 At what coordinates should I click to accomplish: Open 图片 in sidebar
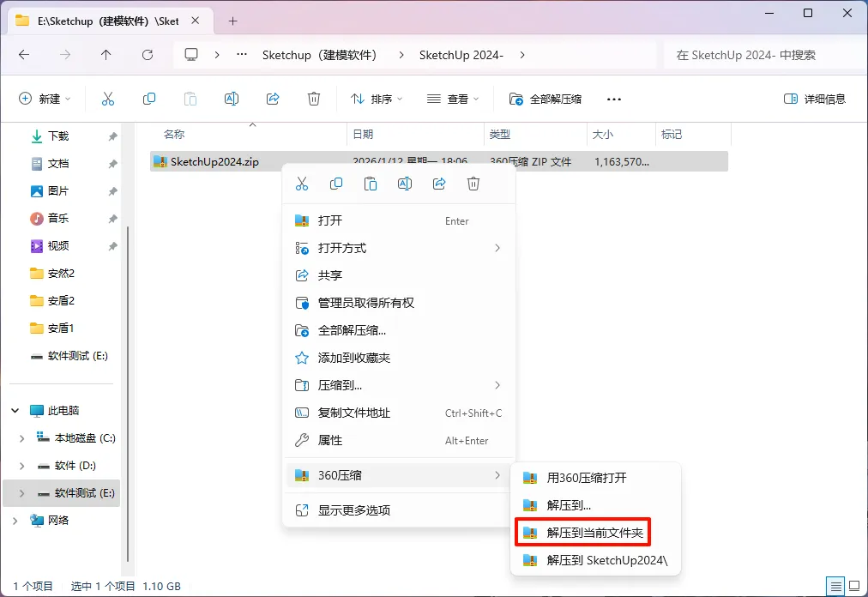58,191
